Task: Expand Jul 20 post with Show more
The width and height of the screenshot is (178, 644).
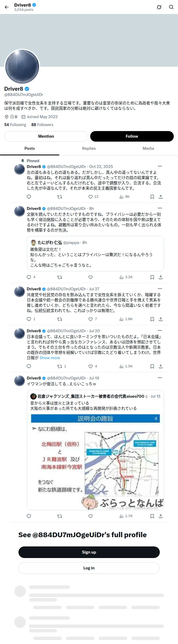Action: pyautogui.click(x=50, y=358)
